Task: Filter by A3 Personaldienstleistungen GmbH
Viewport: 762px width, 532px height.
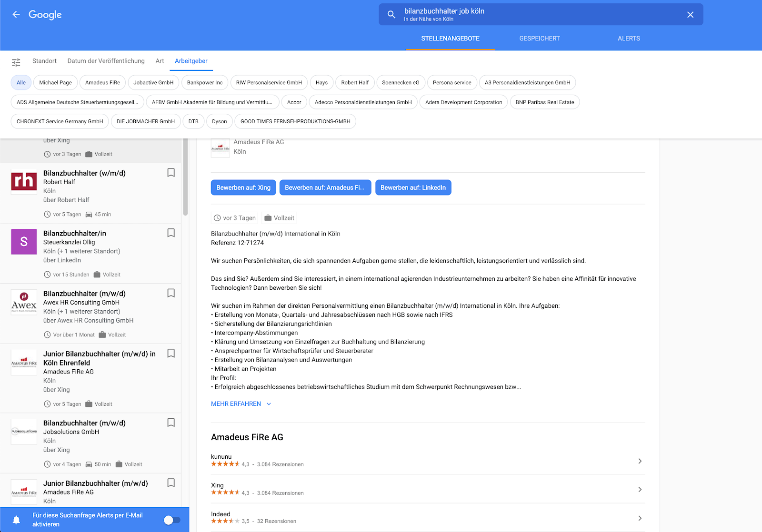Action: click(x=527, y=82)
